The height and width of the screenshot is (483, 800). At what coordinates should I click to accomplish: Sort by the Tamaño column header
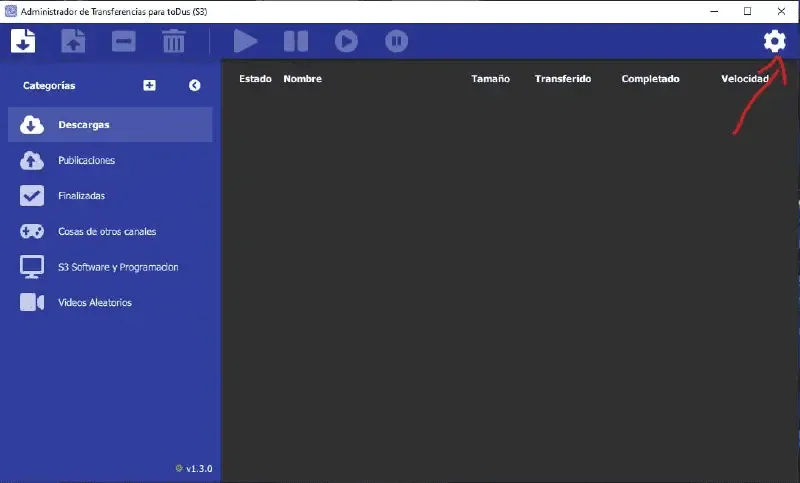490,79
